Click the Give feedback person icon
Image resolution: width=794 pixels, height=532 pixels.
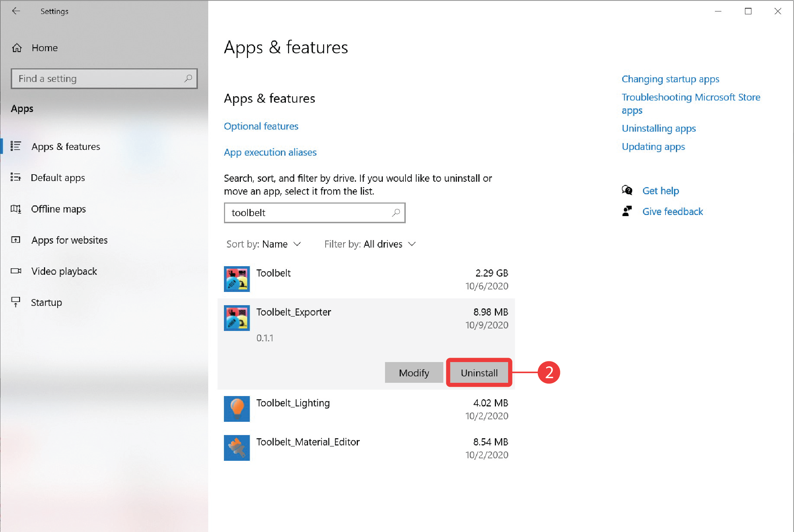coord(627,211)
